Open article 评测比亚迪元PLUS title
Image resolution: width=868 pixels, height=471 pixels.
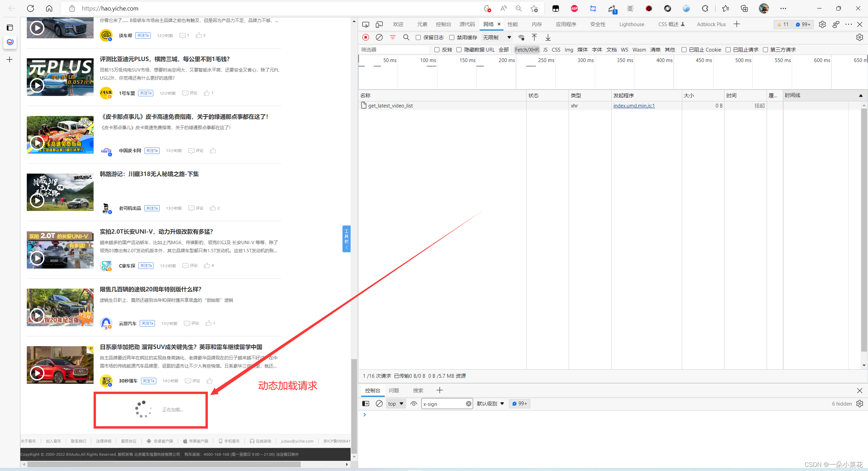(x=165, y=59)
